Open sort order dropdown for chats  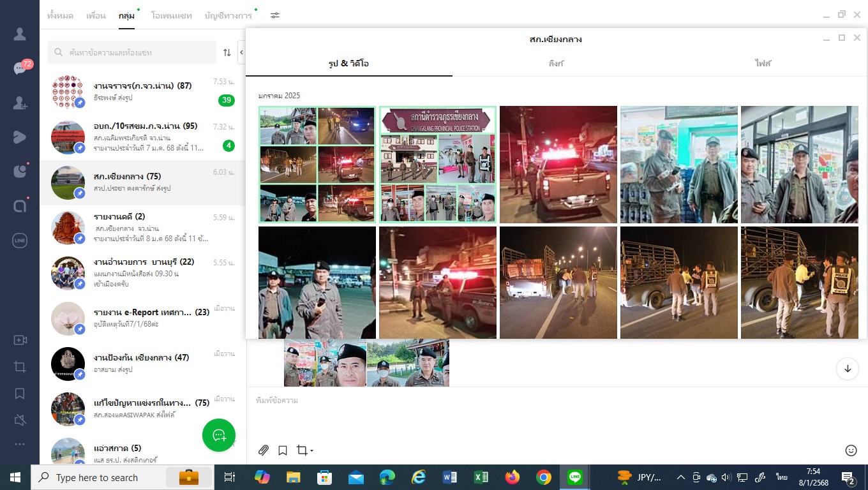(227, 52)
